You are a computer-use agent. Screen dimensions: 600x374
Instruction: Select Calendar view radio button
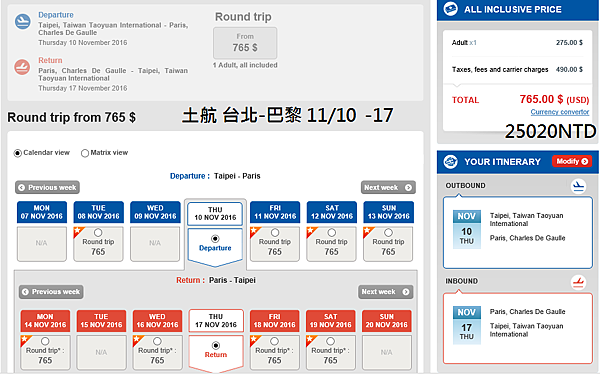(18, 153)
